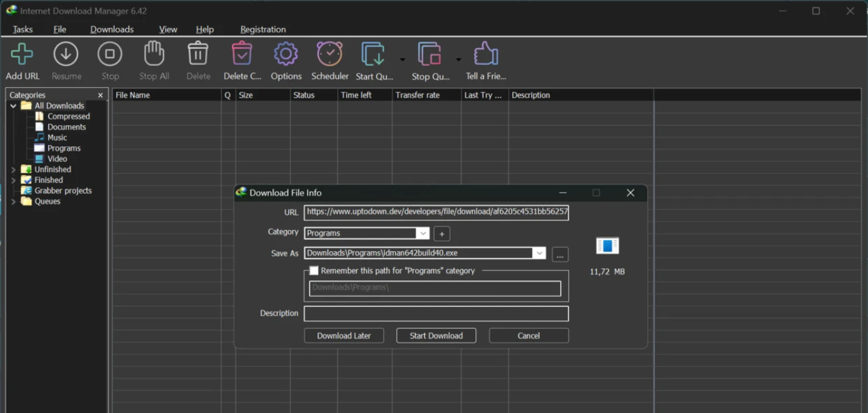
Task: Open the Downloads menu
Action: [x=112, y=29]
